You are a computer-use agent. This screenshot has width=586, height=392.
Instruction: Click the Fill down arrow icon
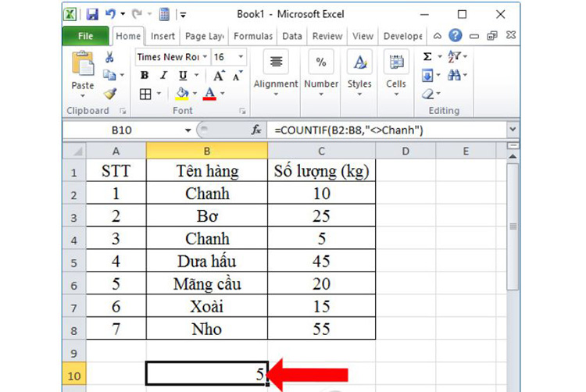427,75
